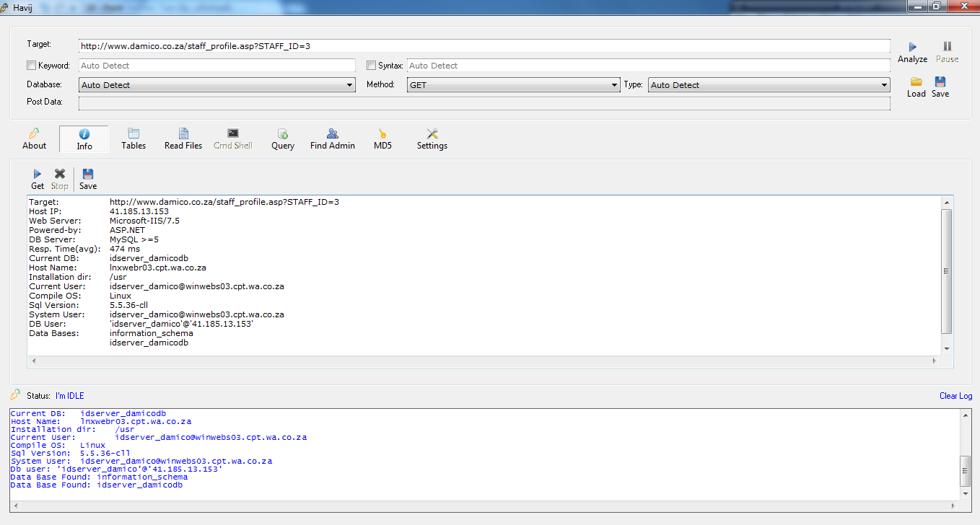980x525 pixels.
Task: Click the log line 'Data Base Found: information_schema'
Action: click(99, 477)
